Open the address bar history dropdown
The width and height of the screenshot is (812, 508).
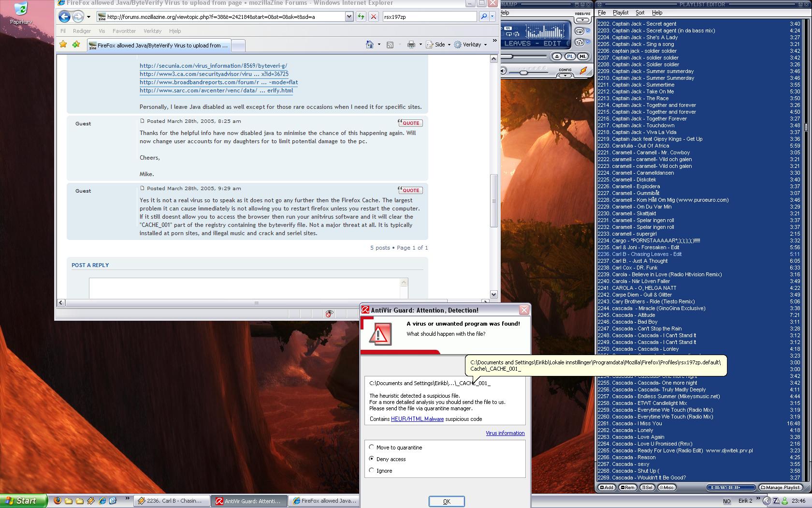(x=349, y=16)
